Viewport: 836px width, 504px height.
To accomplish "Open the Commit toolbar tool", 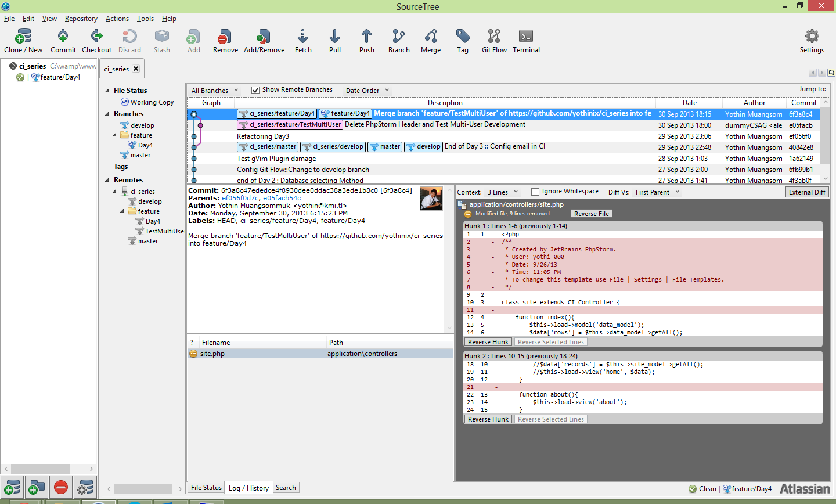I will (63, 41).
